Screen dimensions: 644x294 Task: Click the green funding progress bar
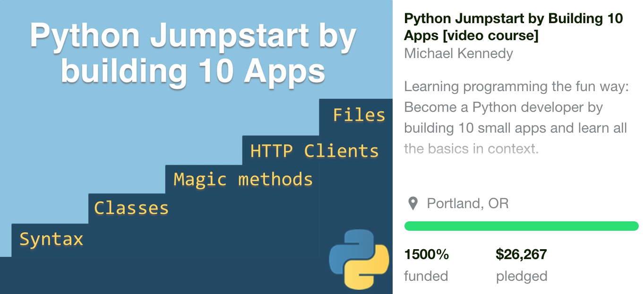tap(521, 227)
